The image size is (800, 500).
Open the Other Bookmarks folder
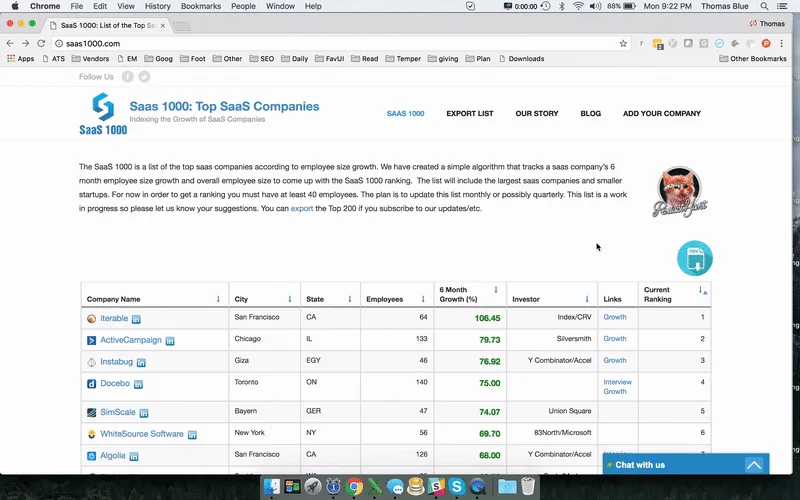tap(753, 59)
